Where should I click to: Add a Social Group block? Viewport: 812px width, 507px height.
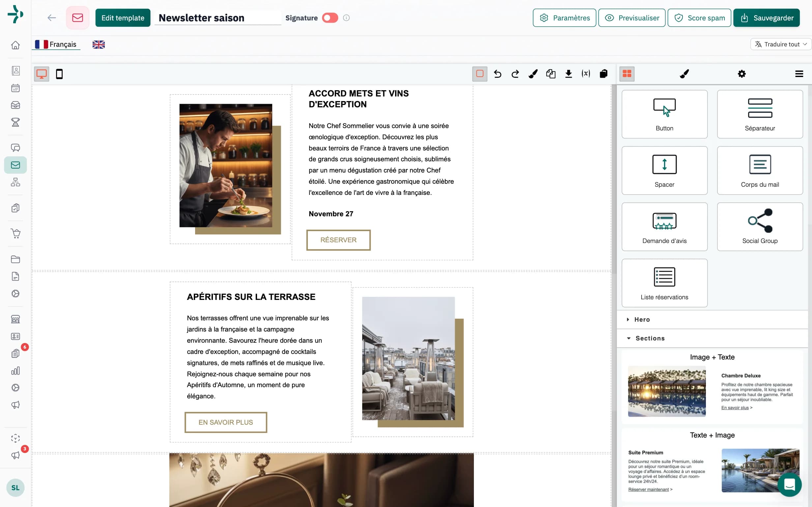[x=760, y=227]
